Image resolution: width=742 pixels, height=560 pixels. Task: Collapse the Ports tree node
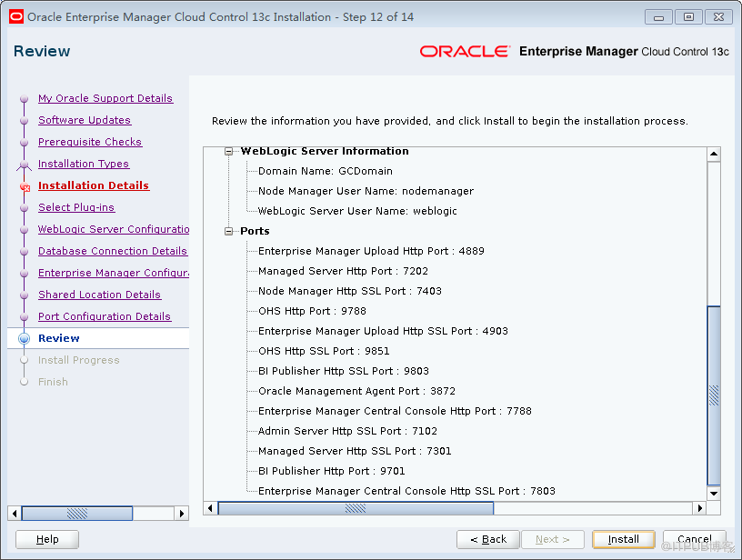tap(228, 231)
